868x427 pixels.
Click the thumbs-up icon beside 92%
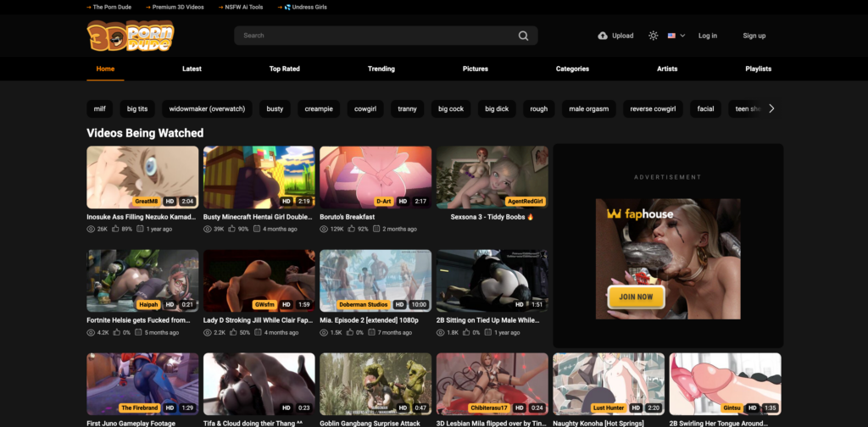[x=352, y=229]
